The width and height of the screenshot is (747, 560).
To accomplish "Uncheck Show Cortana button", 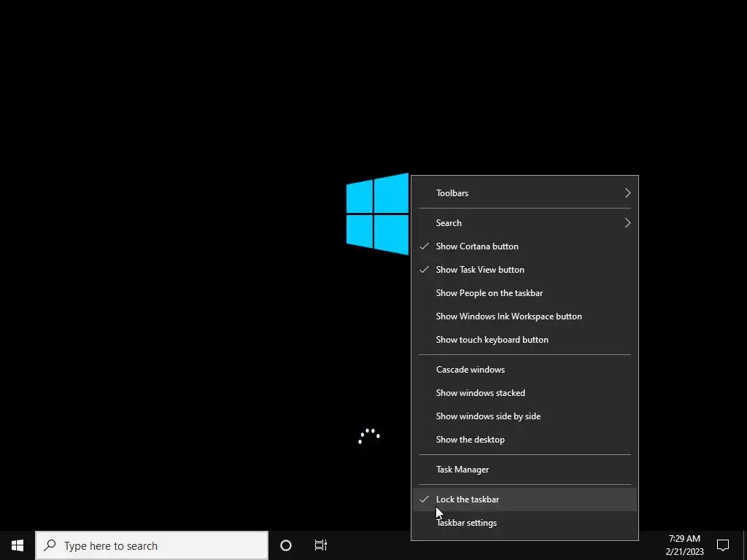I will coord(525,246).
